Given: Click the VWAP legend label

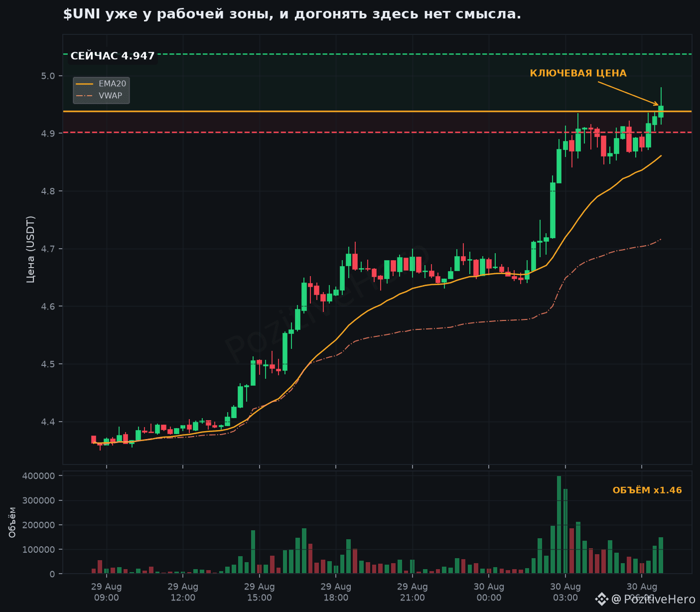Looking at the screenshot, I should point(111,96).
